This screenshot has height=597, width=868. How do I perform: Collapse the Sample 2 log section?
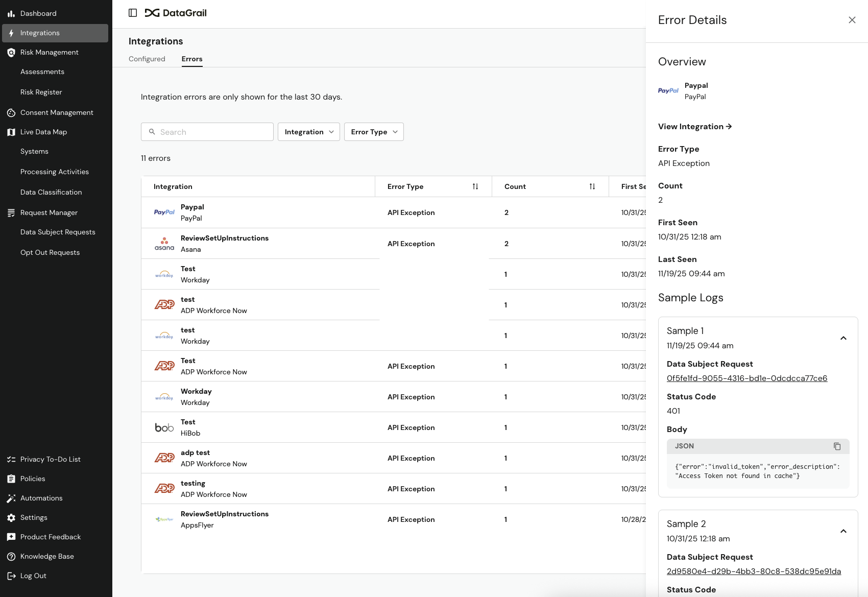point(843,531)
